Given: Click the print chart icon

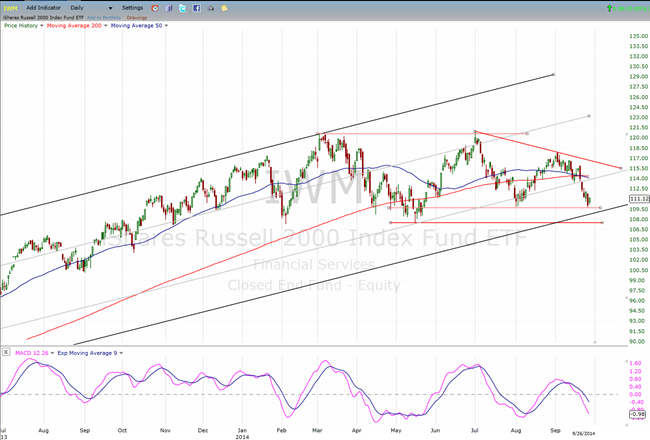Looking at the screenshot, I should [x=211, y=8].
